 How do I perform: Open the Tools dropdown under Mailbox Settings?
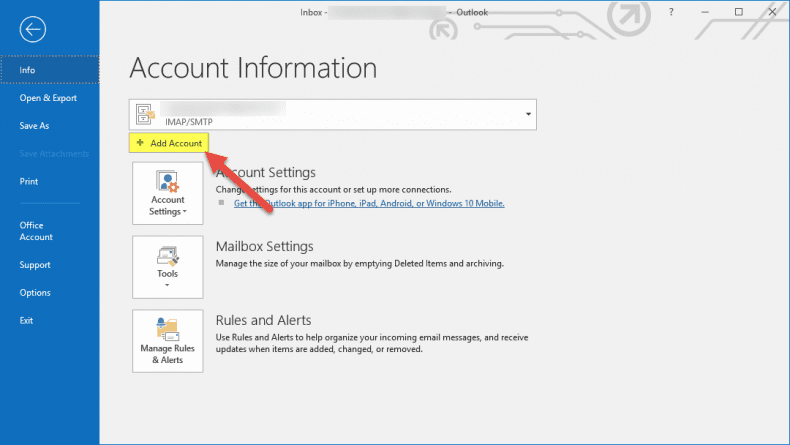click(x=167, y=266)
